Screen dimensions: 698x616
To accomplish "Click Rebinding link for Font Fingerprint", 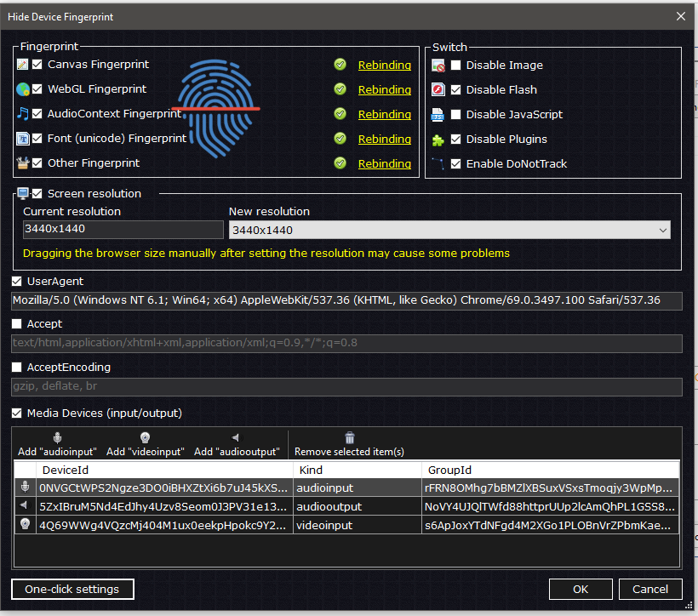I will click(x=384, y=139).
